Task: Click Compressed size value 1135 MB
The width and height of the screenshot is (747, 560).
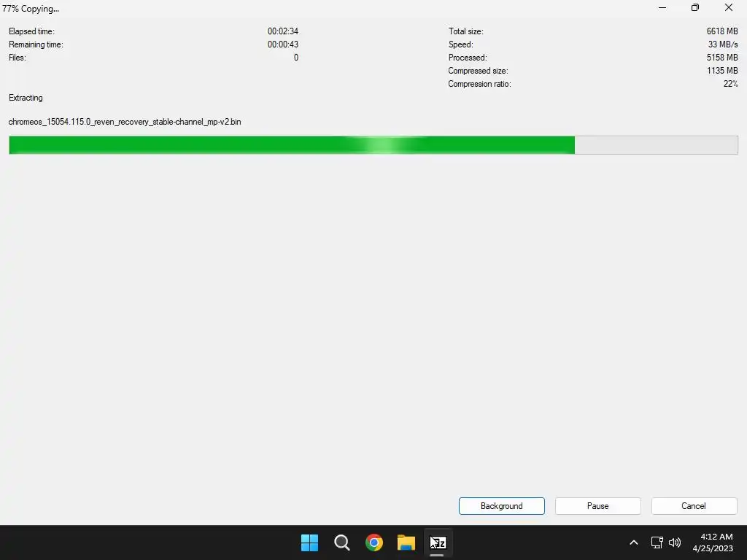Action: 722,71
